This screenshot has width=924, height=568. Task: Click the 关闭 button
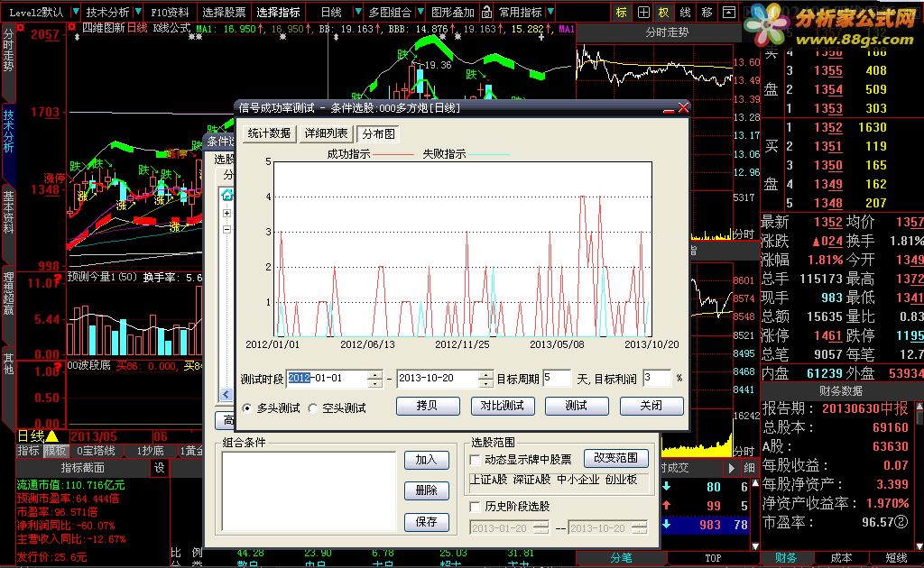pos(651,406)
